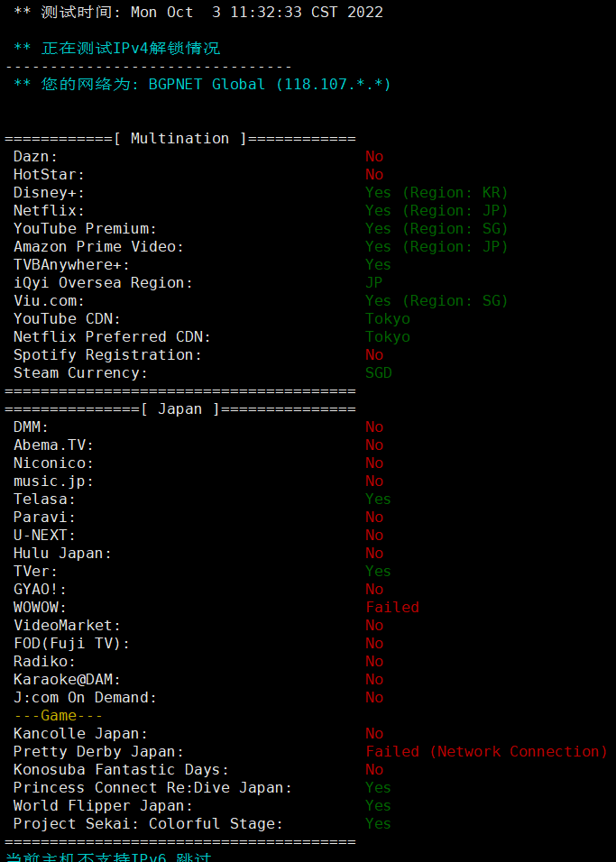Click the Project Sekai: Colorful Stage label
The height and width of the screenshot is (862, 616).
(149, 823)
